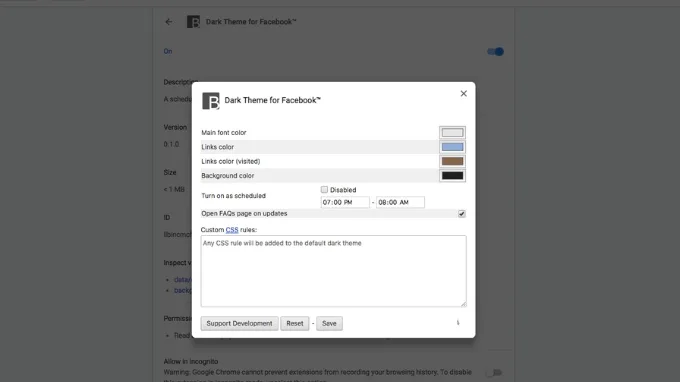Click the On status text

point(168,51)
